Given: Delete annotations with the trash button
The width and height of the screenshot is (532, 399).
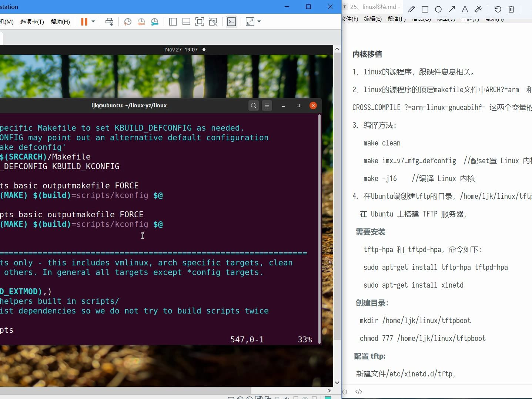Looking at the screenshot, I should coord(512,9).
